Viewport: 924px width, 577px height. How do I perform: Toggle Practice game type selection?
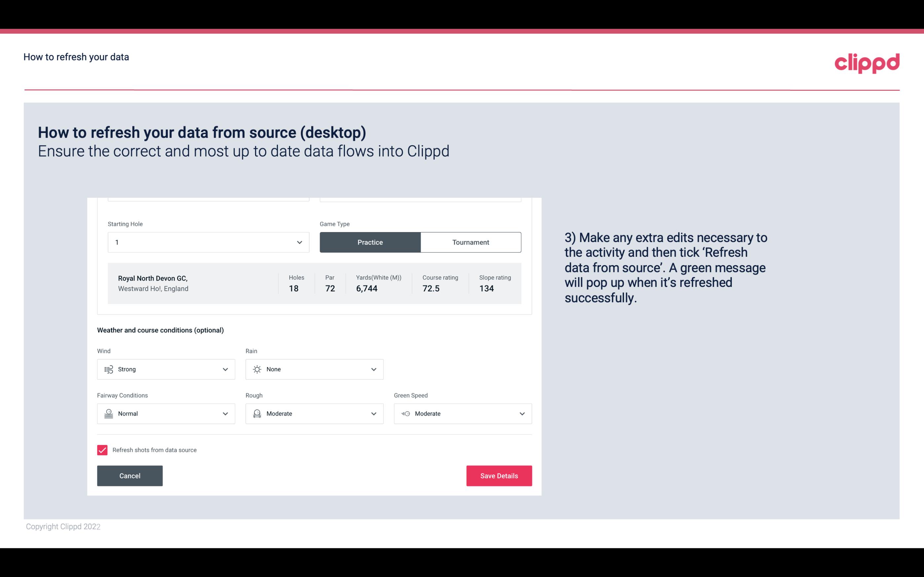tap(370, 242)
